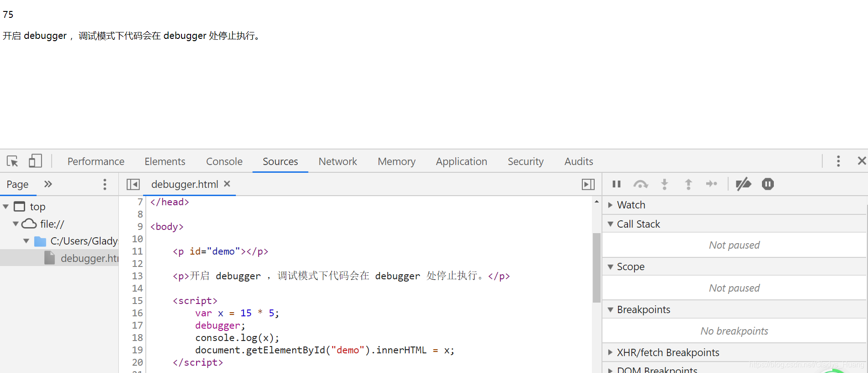Screen dimensions: 868x373
Task: Step over next function call
Action: point(640,184)
